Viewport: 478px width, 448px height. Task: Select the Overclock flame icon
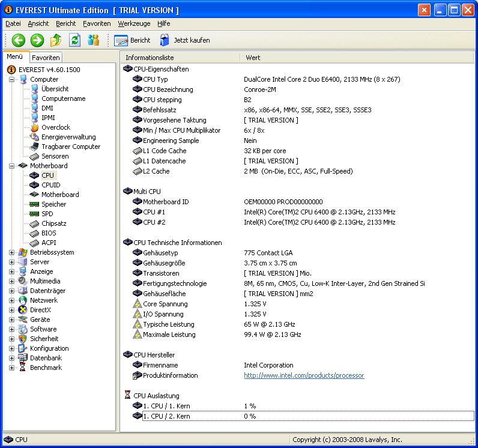click(x=34, y=127)
